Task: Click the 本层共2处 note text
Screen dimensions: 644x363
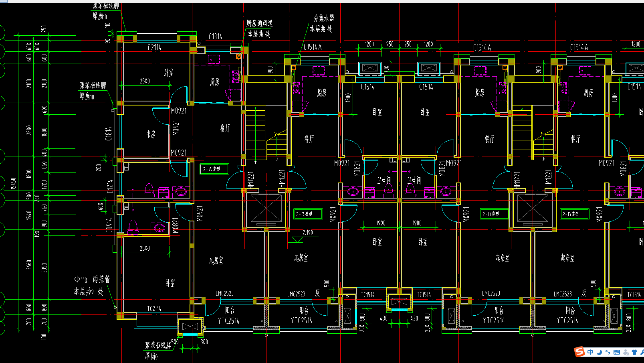Action: click(x=88, y=292)
